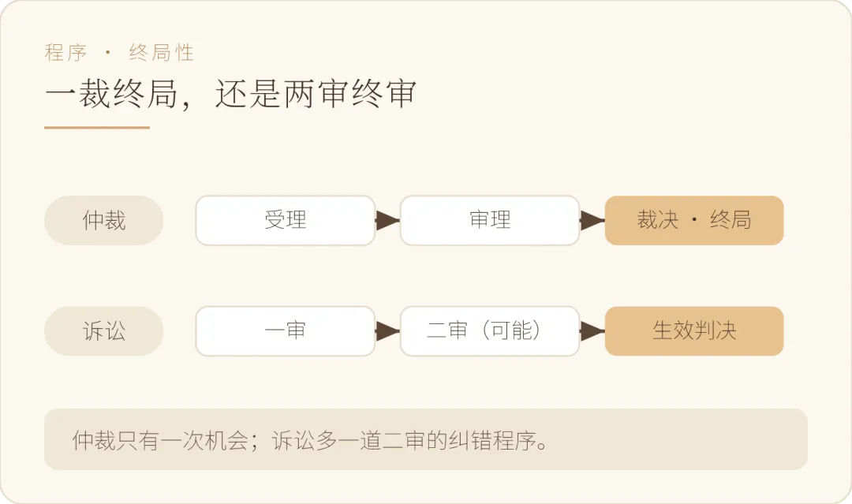Click the summary note about 仲裁只有一次机会
Screen dimensions: 852x504
425,439
